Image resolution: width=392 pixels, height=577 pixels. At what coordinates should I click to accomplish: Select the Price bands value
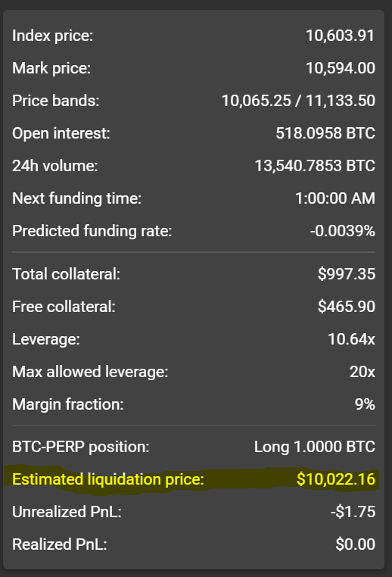(x=298, y=101)
